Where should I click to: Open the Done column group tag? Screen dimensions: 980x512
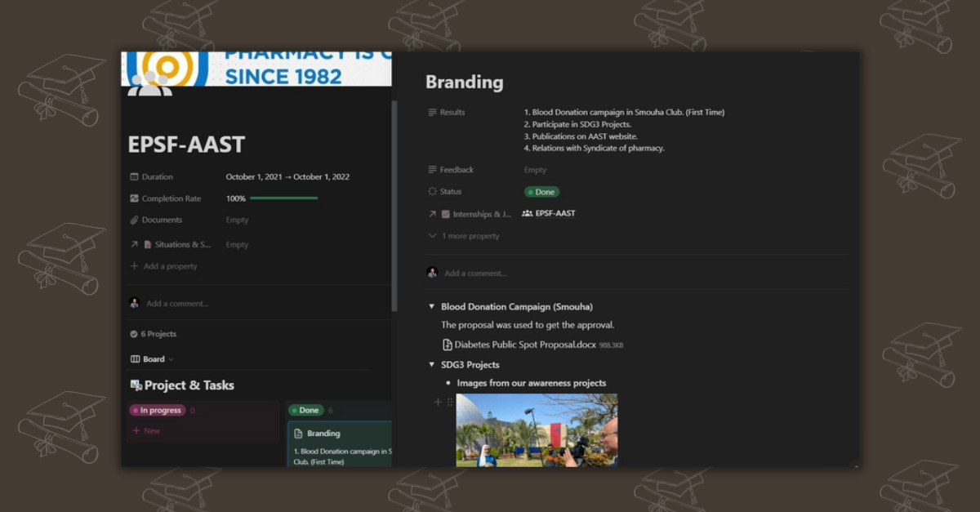click(x=306, y=410)
